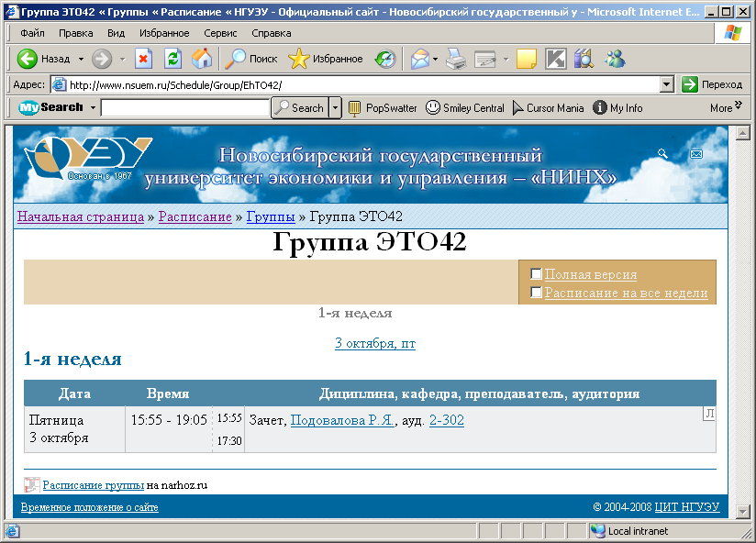Open the Правка menu
The width and height of the screenshot is (756, 543).
coord(76,33)
